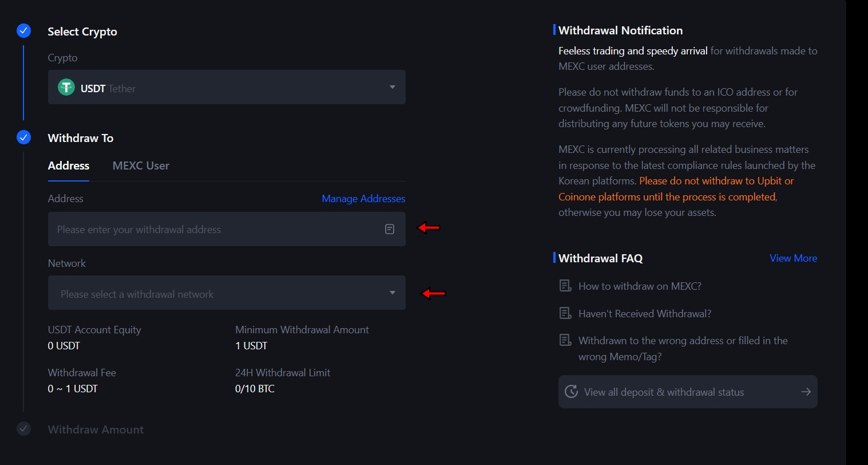
Task: Click the FAQ icon beside 'How to withdraw on MEXC?'
Action: pyautogui.click(x=565, y=285)
